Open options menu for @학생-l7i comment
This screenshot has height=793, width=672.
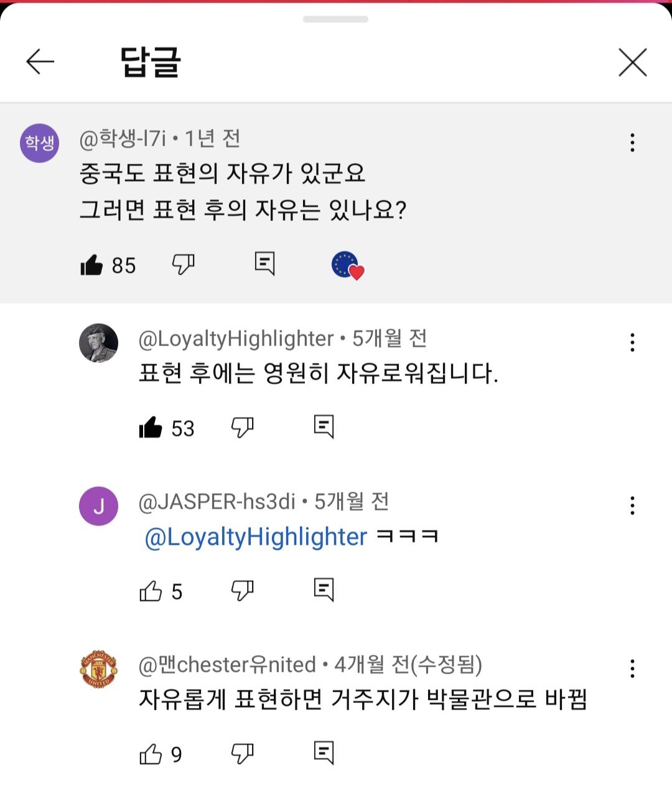(632, 143)
